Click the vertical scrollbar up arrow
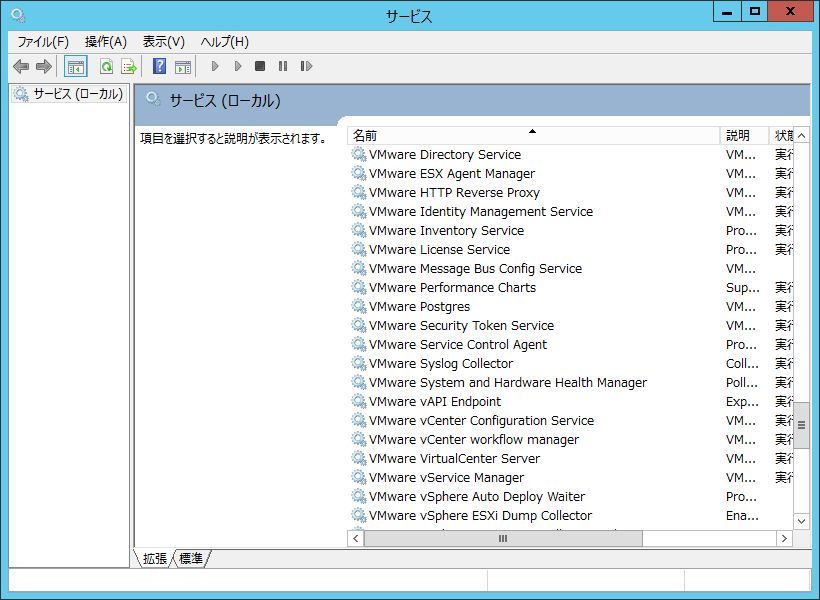The width and height of the screenshot is (820, 600). (801, 135)
